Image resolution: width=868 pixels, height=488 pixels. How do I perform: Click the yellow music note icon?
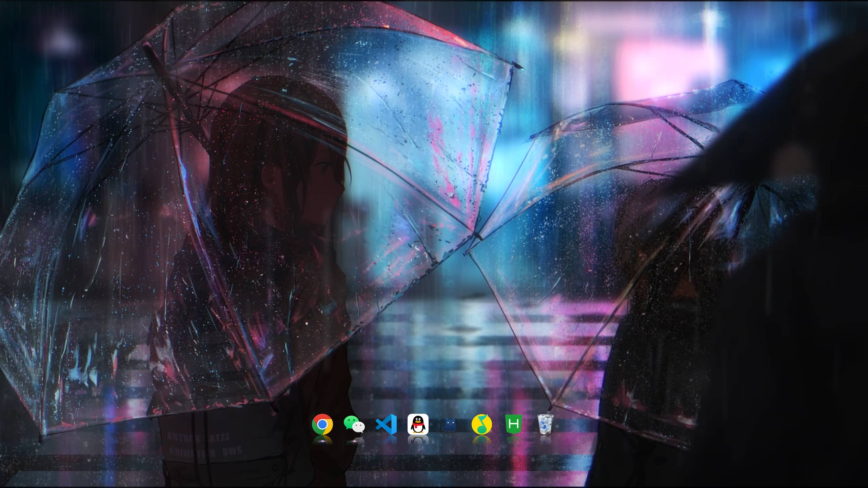pyautogui.click(x=481, y=424)
